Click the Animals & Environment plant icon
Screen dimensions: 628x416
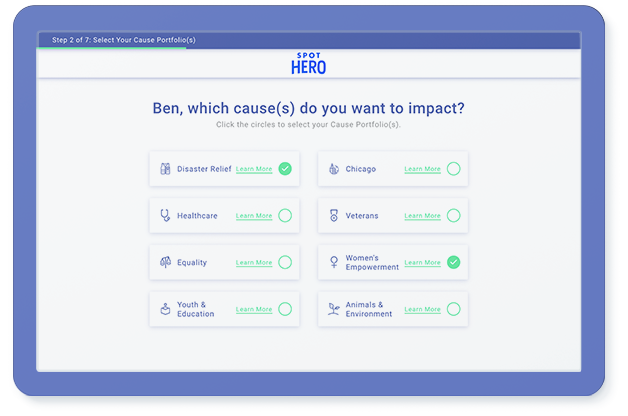click(334, 309)
